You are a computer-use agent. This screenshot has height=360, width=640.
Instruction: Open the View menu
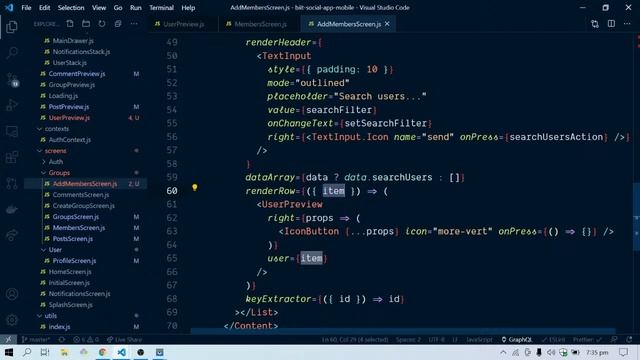[99, 8]
